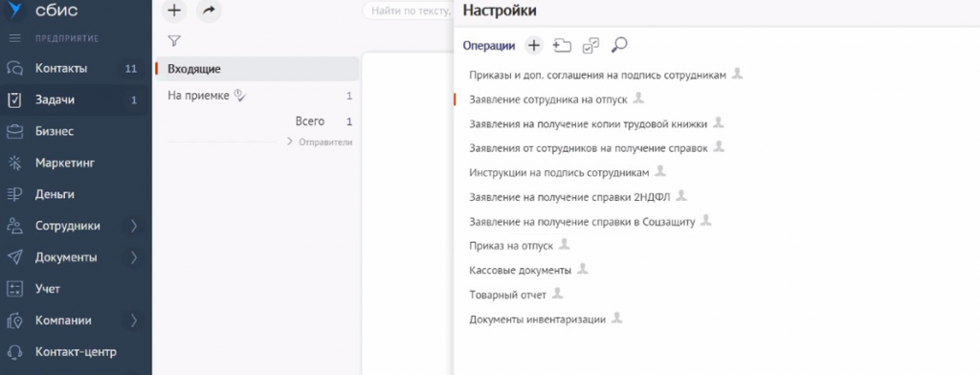
Task: Open Приказ на отпуск operation
Action: pos(511,246)
